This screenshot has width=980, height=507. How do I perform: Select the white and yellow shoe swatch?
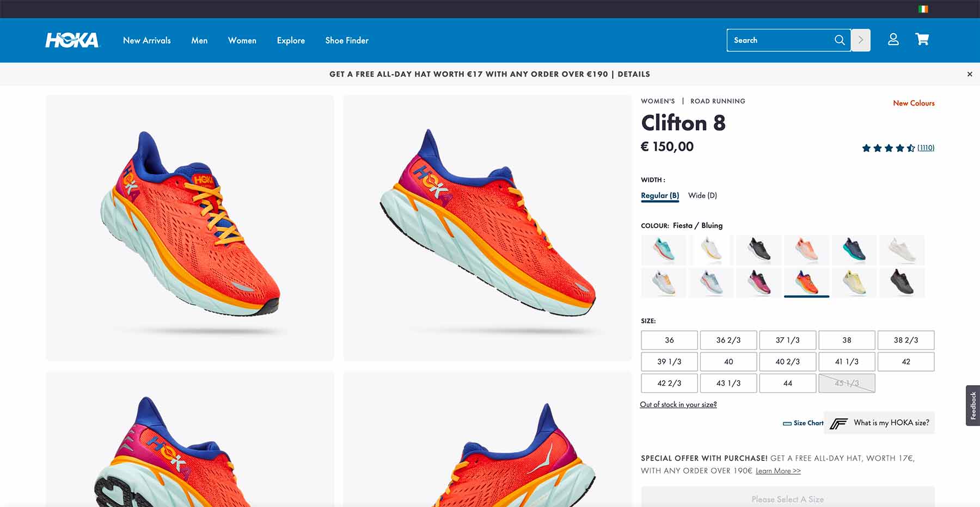711,250
